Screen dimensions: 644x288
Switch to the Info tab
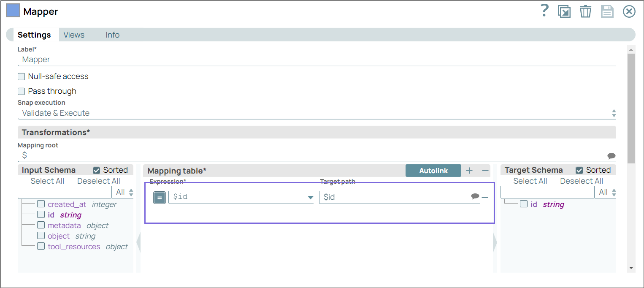[112, 35]
